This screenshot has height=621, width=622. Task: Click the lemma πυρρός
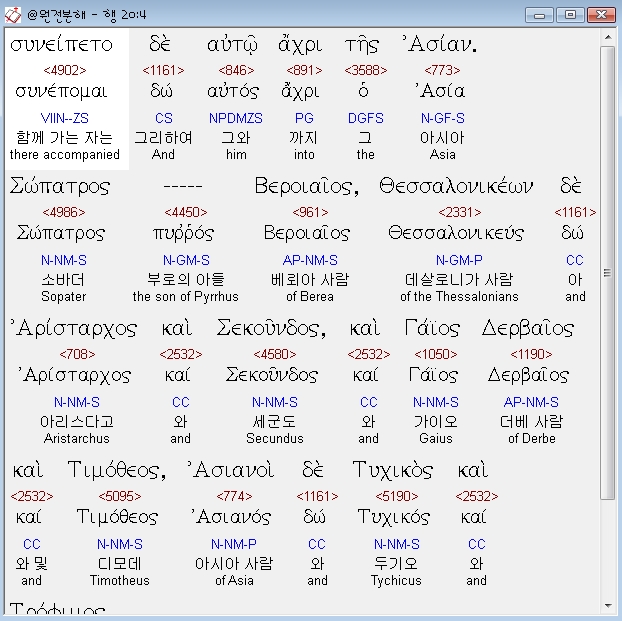pyautogui.click(x=183, y=233)
